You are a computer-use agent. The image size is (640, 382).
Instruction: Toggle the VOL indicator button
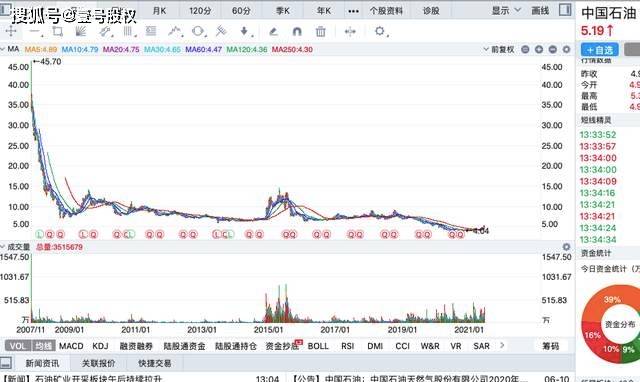click(18, 346)
